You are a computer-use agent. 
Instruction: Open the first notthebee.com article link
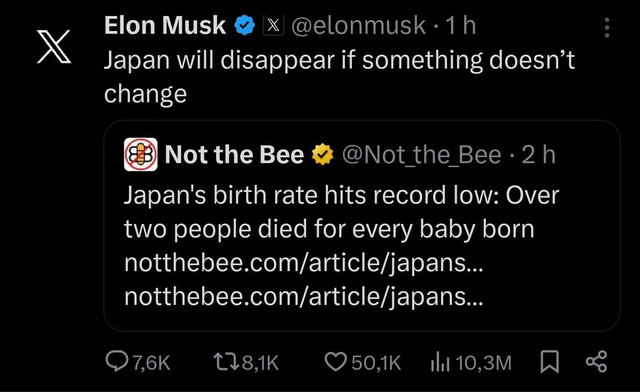pos(304,263)
